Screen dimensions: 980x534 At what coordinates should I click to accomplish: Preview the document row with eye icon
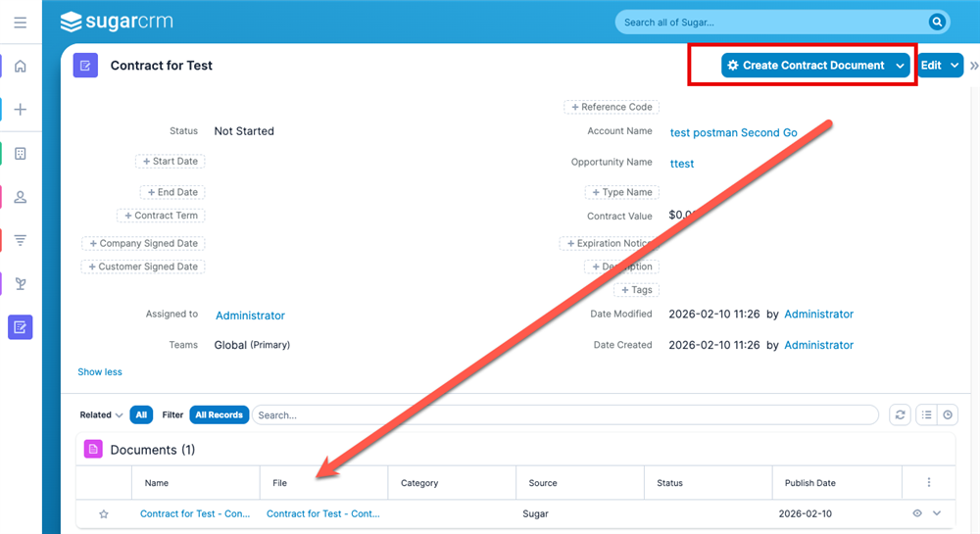tap(917, 513)
